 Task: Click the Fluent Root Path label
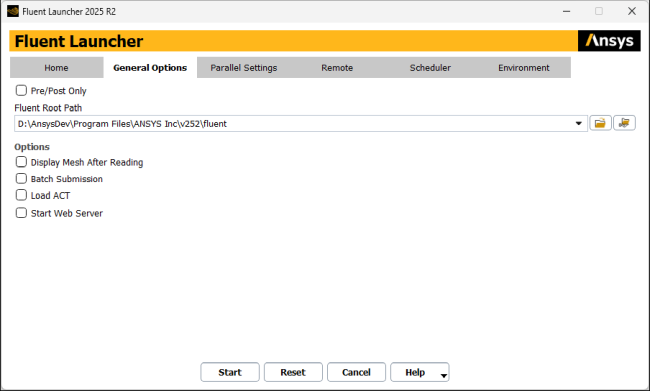(48, 108)
